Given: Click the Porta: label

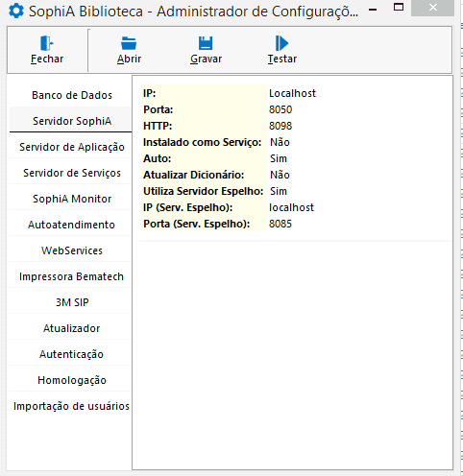Looking at the screenshot, I should [158, 109].
